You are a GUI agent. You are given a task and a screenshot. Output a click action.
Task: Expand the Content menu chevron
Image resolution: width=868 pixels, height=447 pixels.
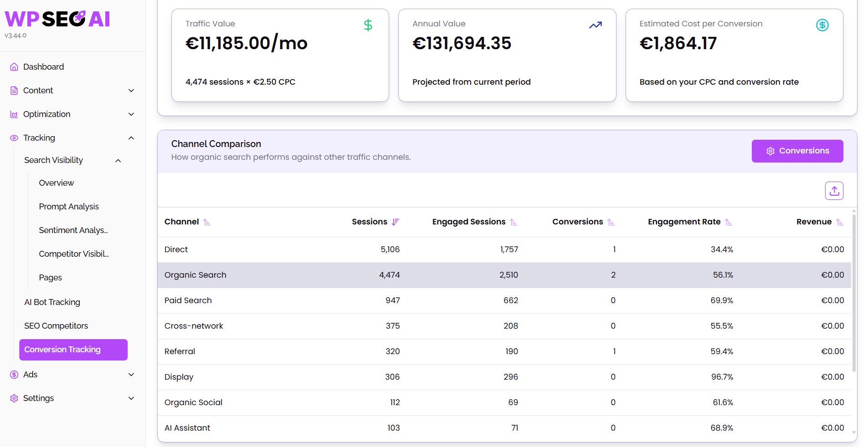click(x=131, y=91)
